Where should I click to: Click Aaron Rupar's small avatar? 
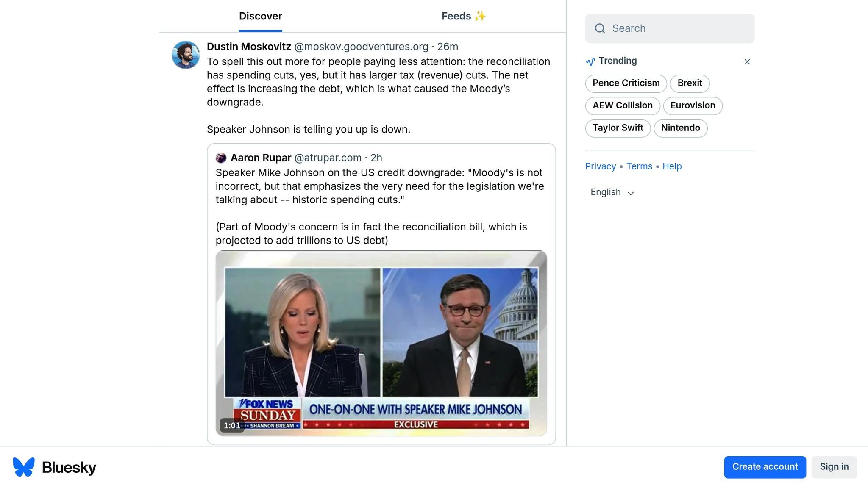coord(221,158)
